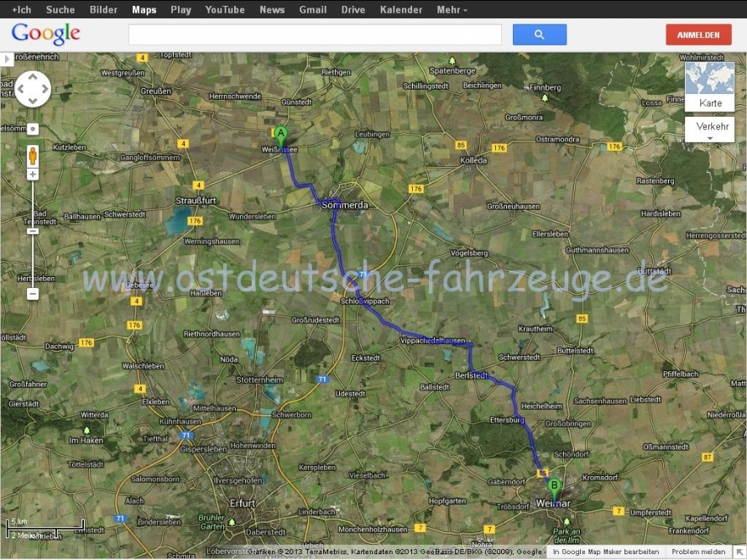Click the Vippachedelhausen label
Screen dimensions: 747x560
(432, 341)
